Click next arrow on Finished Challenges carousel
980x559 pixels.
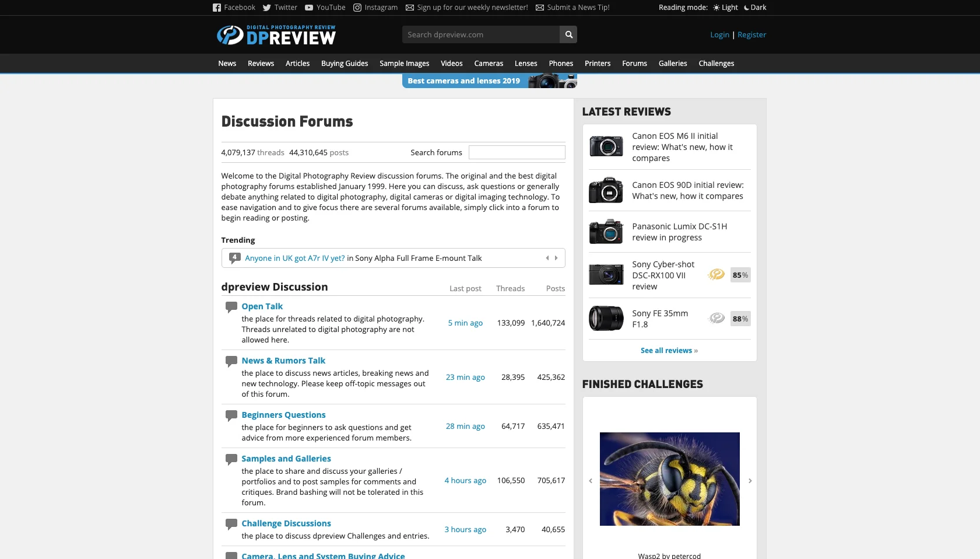(750, 480)
